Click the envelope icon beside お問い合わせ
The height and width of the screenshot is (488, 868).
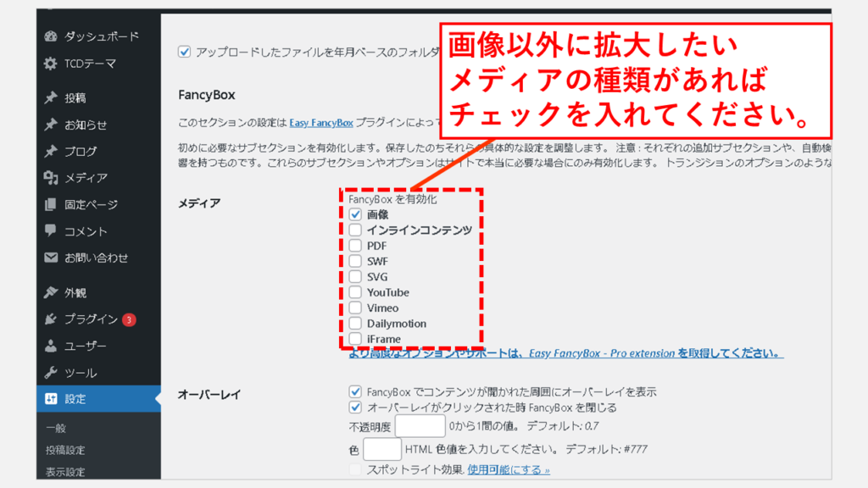point(51,258)
